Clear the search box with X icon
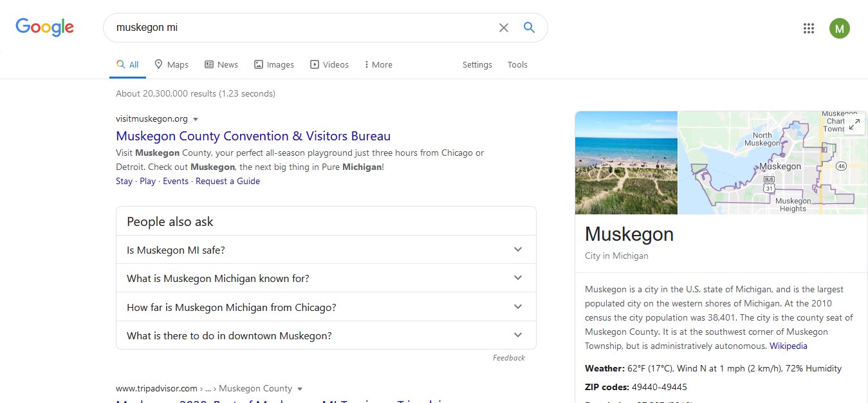Screen dimensions: 868x403 (504, 28)
